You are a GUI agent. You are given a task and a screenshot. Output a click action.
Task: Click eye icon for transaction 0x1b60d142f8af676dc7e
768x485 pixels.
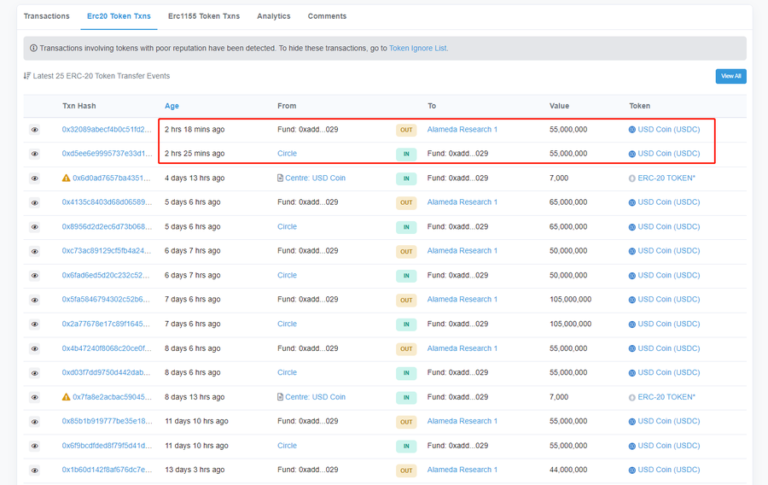[34, 470]
